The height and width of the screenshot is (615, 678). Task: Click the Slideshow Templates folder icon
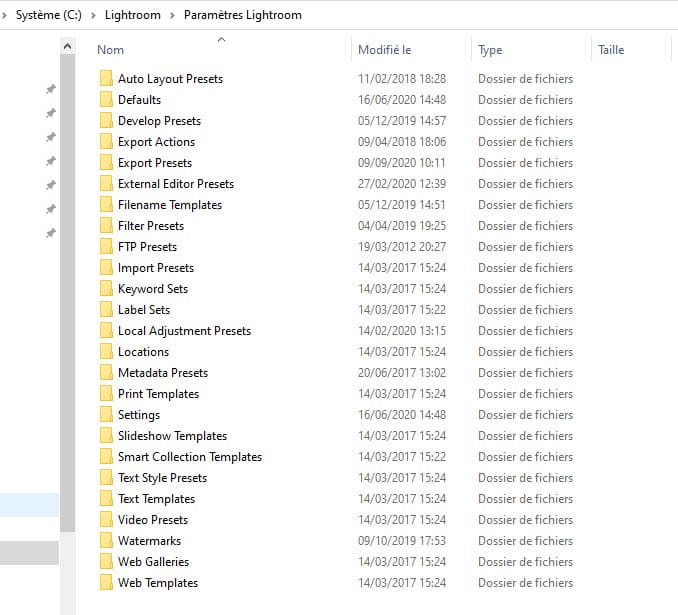point(106,436)
